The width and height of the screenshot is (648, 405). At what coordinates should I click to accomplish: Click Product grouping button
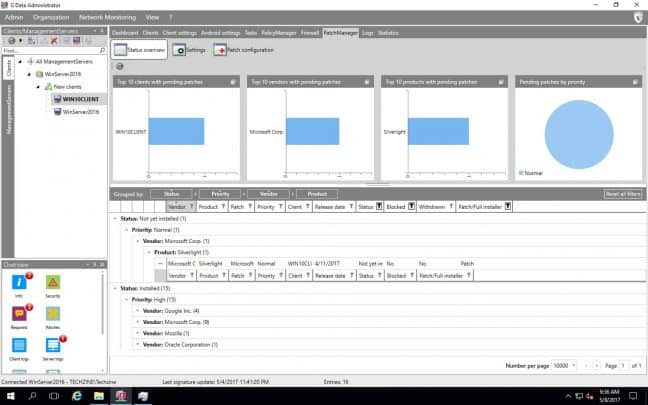point(317,194)
